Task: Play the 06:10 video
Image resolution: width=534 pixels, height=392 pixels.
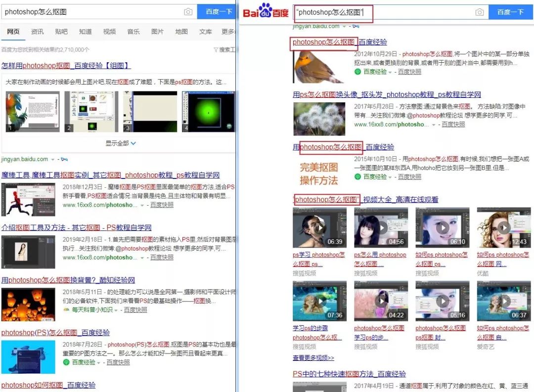Action: pos(443,227)
